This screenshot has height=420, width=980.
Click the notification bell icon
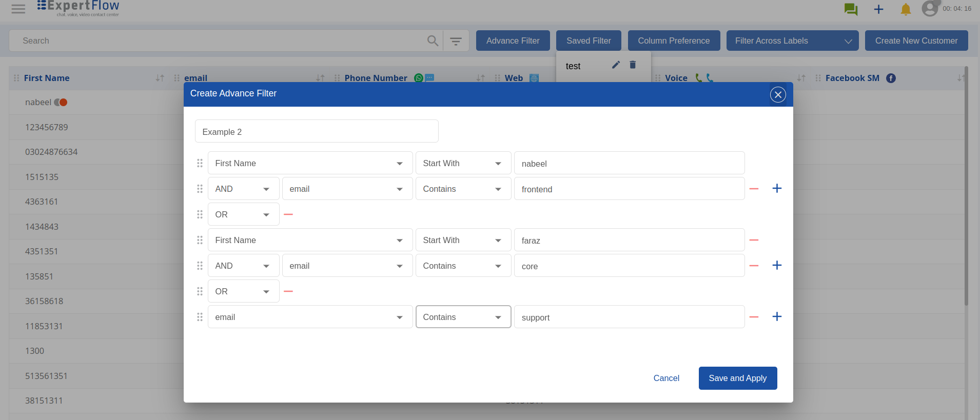[x=906, y=9]
